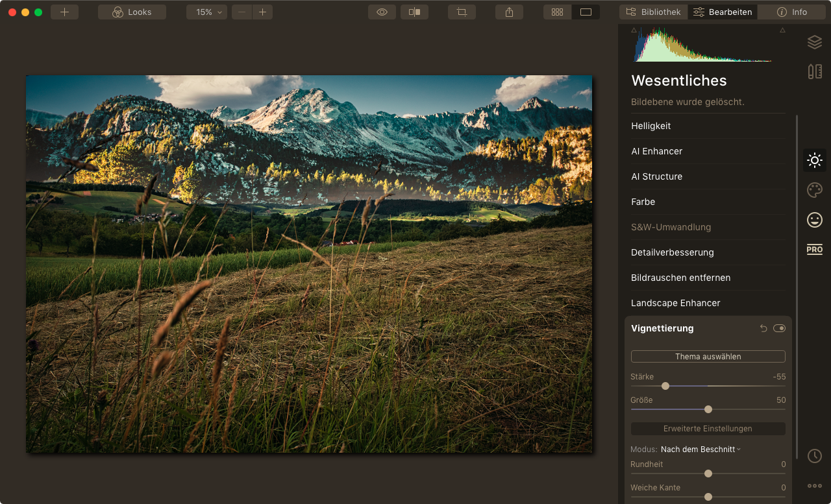Click the crop tool icon
This screenshot has width=831, height=504.
tap(462, 12)
